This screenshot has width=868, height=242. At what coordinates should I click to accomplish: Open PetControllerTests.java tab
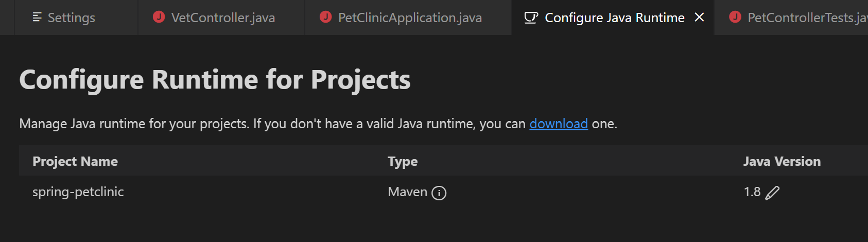[x=791, y=18]
